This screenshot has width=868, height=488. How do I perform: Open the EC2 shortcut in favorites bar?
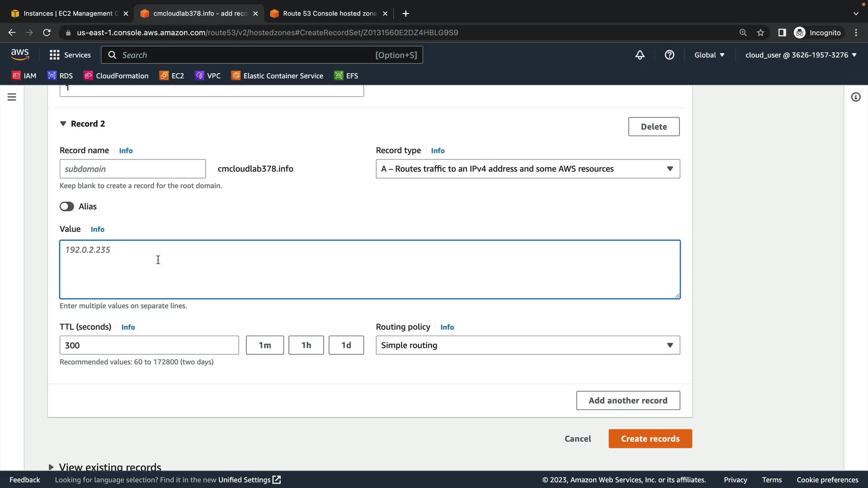(x=172, y=75)
